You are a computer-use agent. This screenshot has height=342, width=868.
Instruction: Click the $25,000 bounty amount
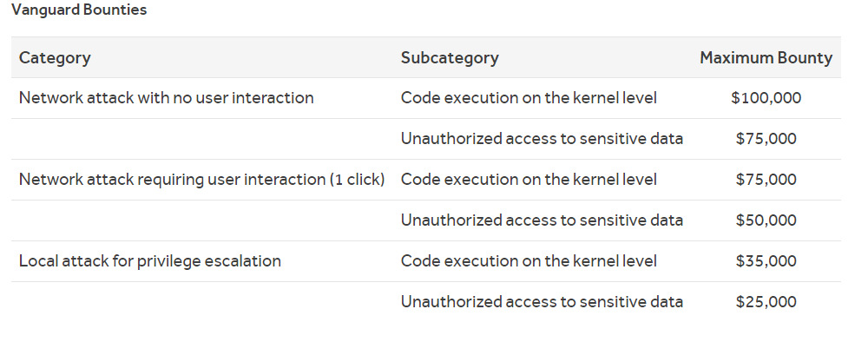pos(766,301)
